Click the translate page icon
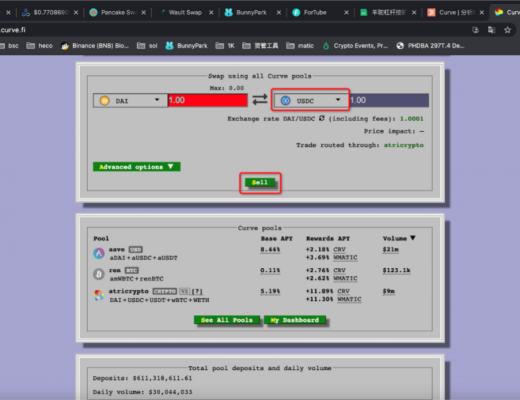Viewport: 520px width, 400px height. (491, 30)
